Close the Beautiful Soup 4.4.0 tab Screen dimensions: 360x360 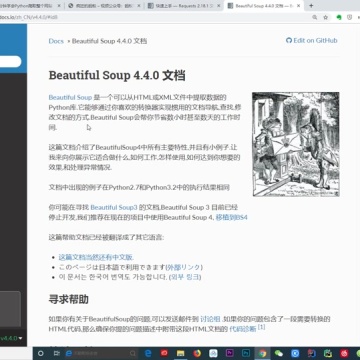coord(299,6)
